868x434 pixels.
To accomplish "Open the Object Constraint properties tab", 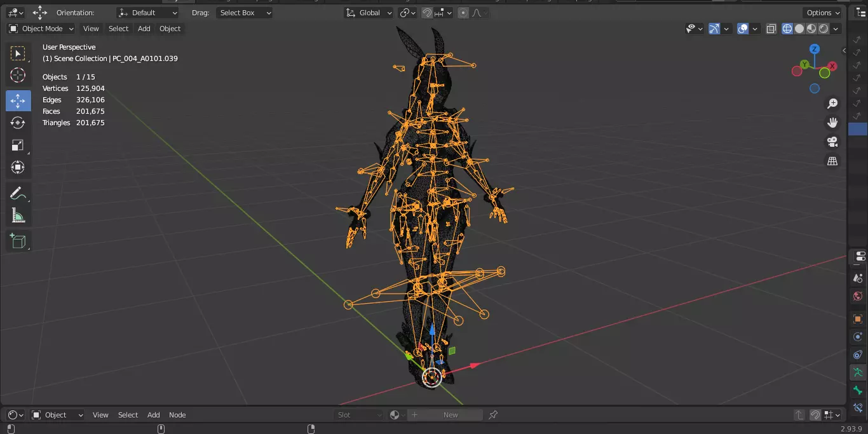I will (858, 355).
